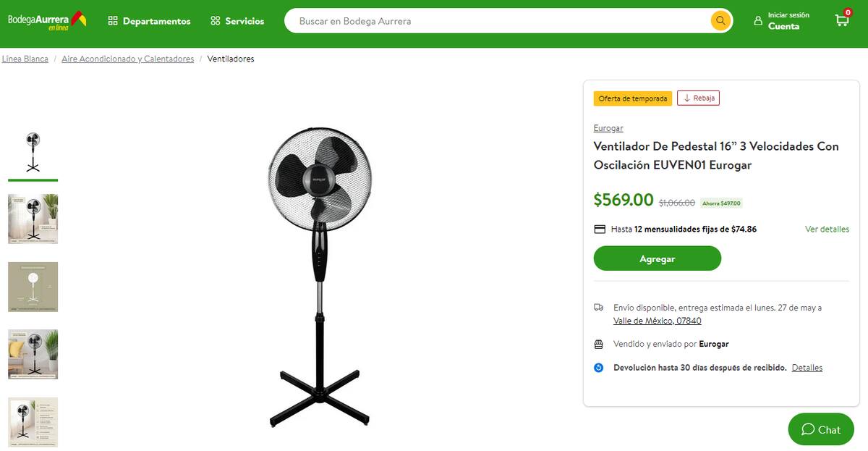Open Iniciar sesión Cuenta menu
868x451 pixels.
click(x=788, y=21)
